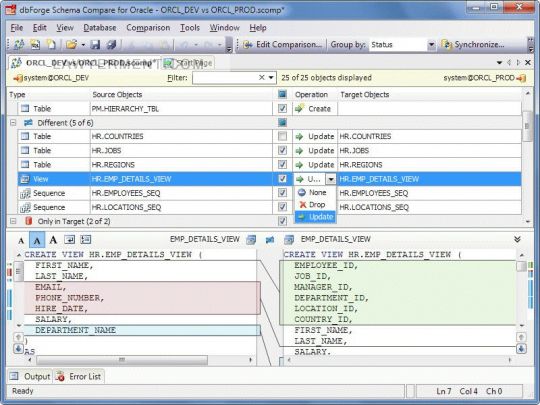The width and height of the screenshot is (540, 405).
Task: Click the next difference arrow in left pane
Action: point(18,349)
